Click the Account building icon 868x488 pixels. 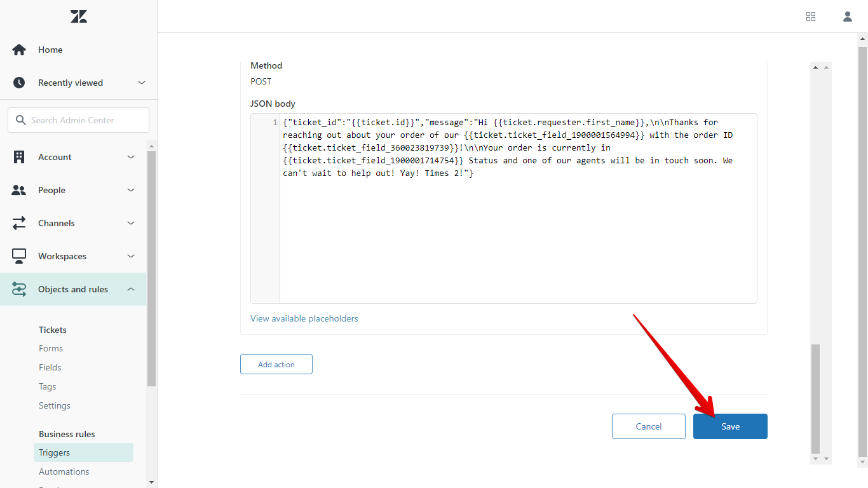point(19,157)
